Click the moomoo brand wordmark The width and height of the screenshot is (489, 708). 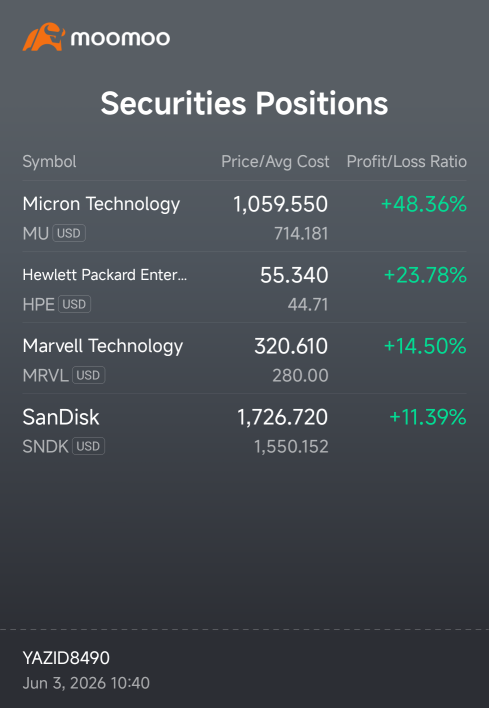coord(121,38)
